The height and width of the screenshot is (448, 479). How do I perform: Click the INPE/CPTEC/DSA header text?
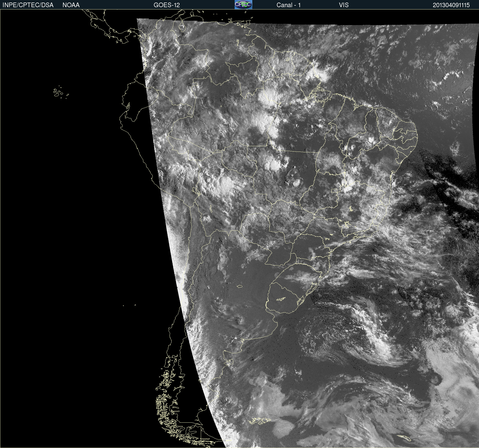pos(28,5)
